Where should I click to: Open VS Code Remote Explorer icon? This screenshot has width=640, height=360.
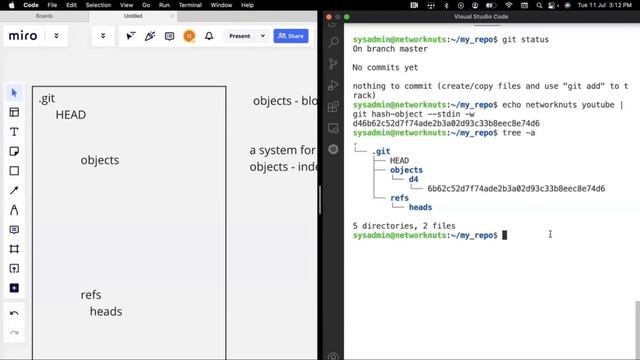click(333, 128)
